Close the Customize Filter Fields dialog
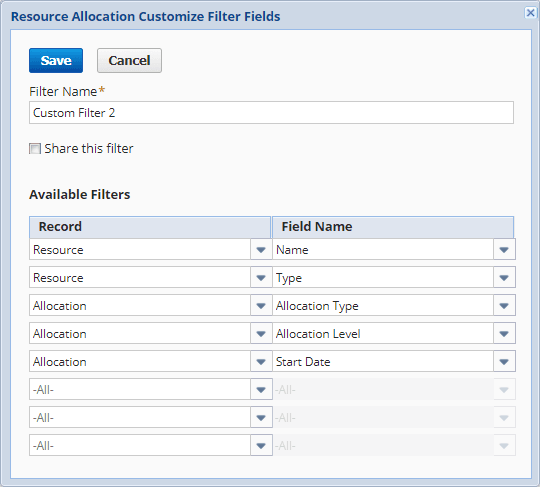This screenshot has height=487, width=540. (530, 13)
